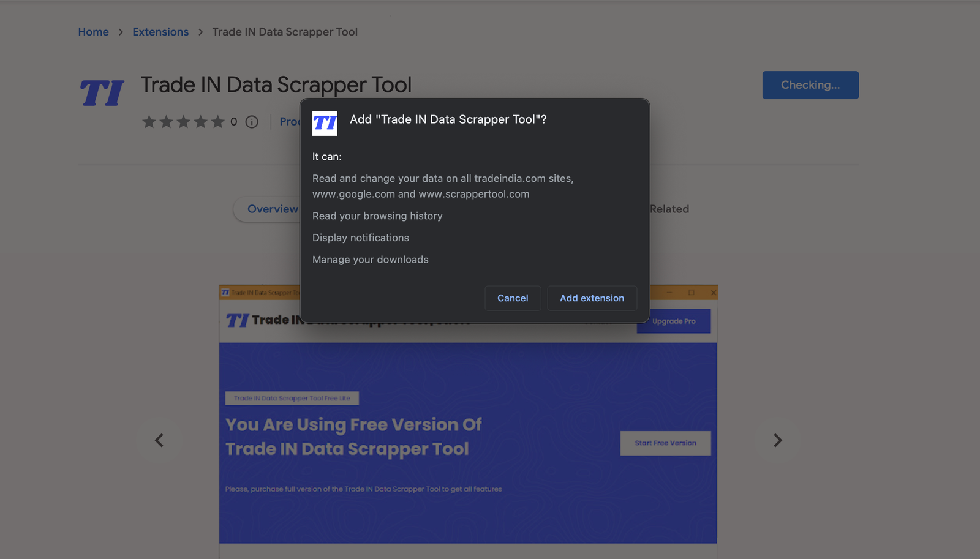Viewport: 980px width, 559px height.
Task: Switch to the Related tab
Action: coord(669,209)
